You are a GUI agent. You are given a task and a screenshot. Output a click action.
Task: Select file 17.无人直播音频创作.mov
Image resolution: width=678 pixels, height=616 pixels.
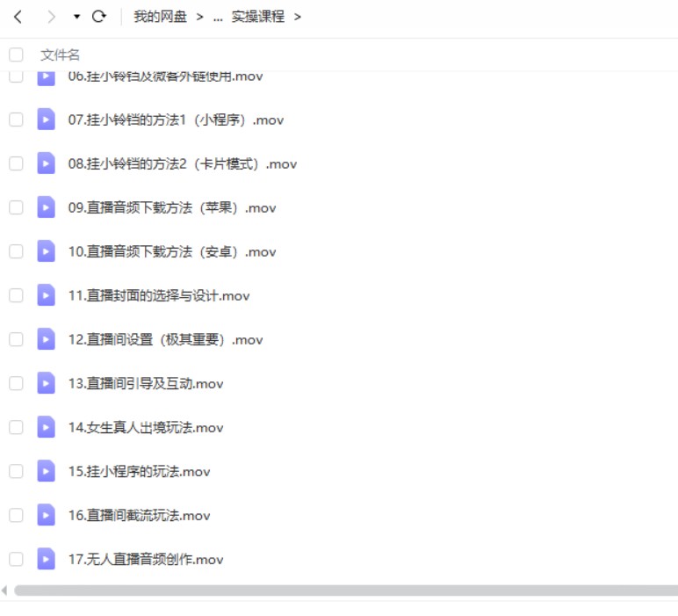pos(146,560)
